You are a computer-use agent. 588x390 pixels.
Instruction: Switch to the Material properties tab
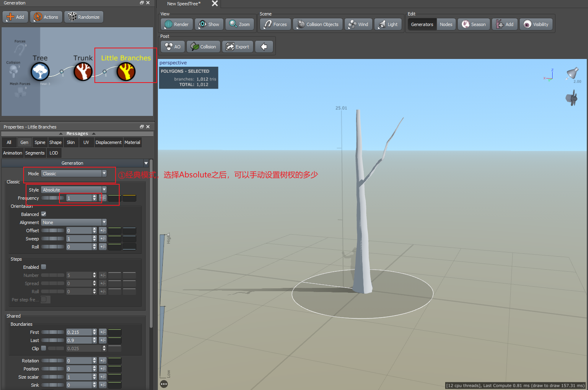coord(132,142)
